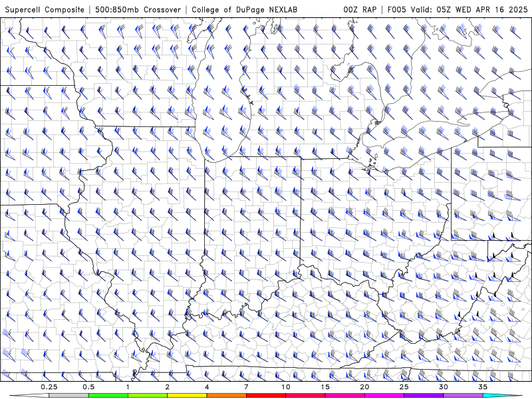Click the 0.5 legend value
The image size is (532, 399).
(88, 387)
